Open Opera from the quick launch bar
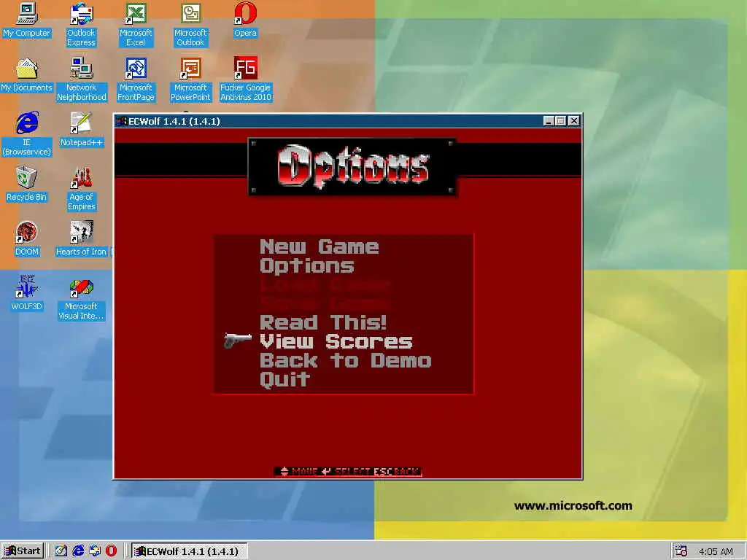Screen dimensions: 747x560 [x=111, y=551]
